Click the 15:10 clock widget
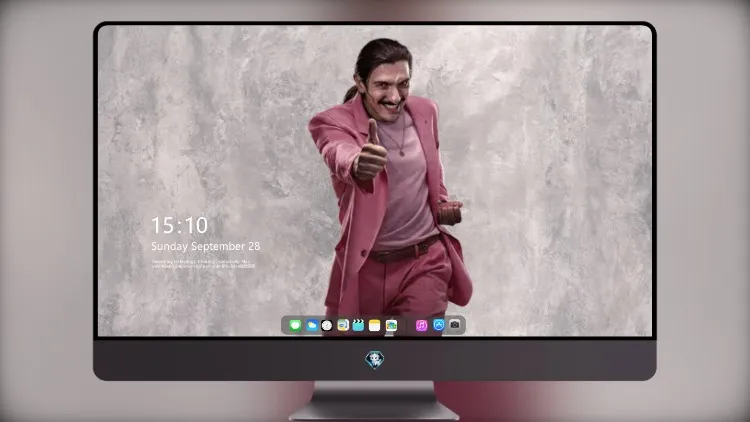The height and width of the screenshot is (422, 750). (x=179, y=225)
